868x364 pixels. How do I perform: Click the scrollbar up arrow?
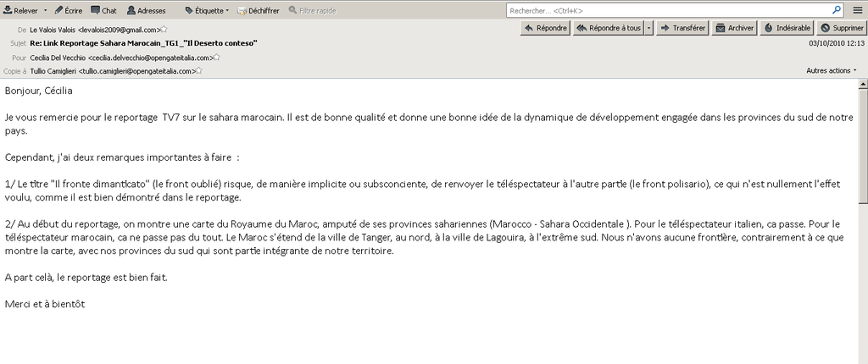[x=862, y=84]
